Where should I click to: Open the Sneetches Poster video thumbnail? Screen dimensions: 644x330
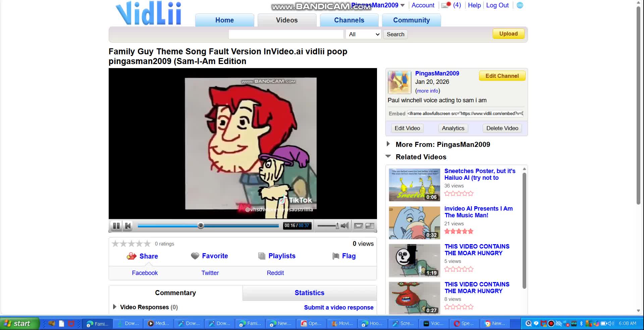[414, 184]
